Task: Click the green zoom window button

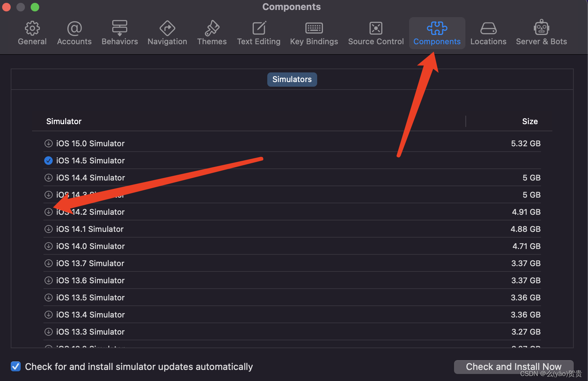Action: tap(35, 7)
